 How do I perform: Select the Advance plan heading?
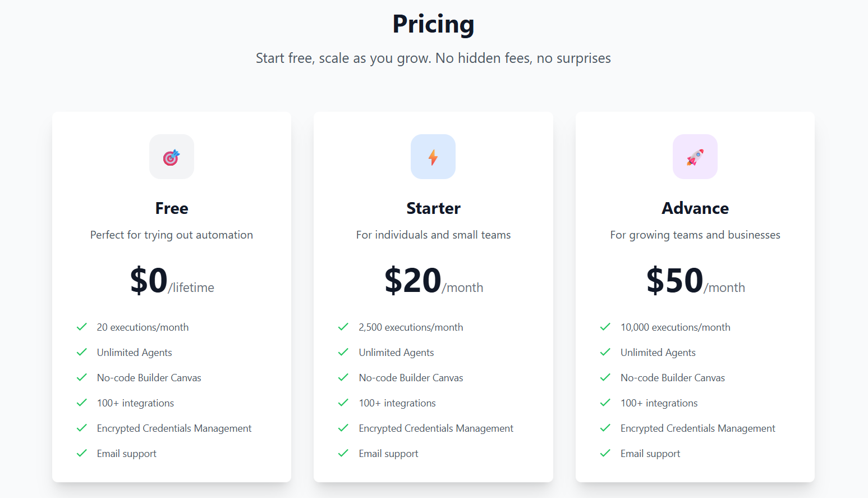[x=695, y=208]
